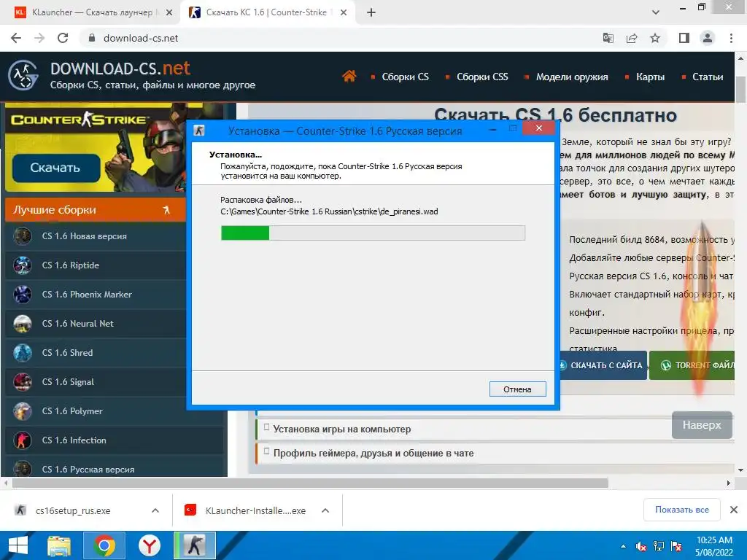Launch Yandex Browser from the taskbar
The image size is (747, 560).
pyautogui.click(x=150, y=545)
